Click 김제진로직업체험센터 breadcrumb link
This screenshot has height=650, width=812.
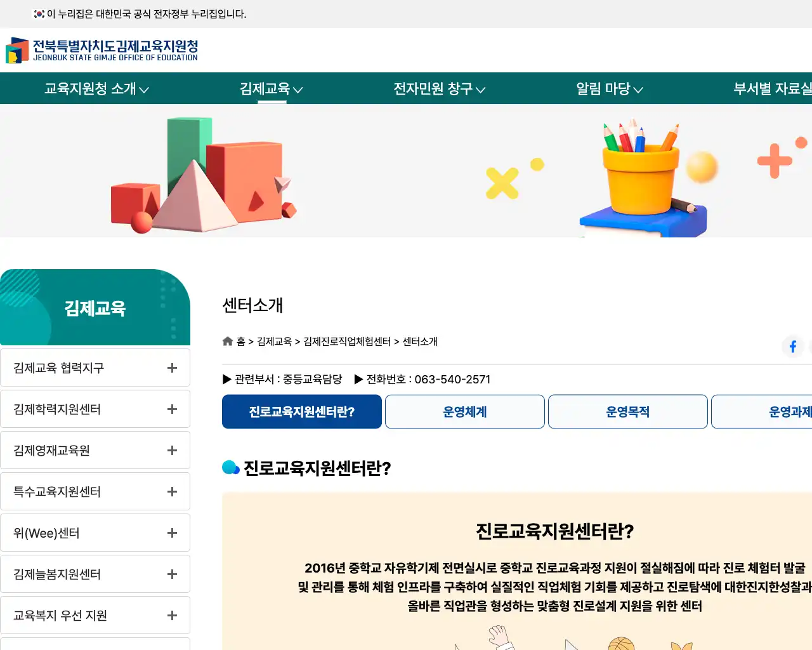coord(347,342)
